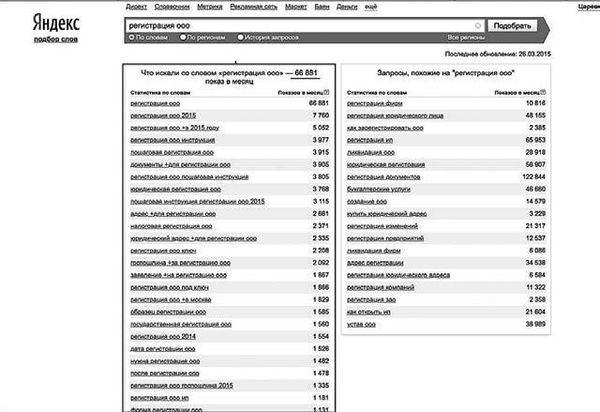The width and height of the screenshot is (600, 412).
Task: Open the Директ top menu link
Action: tap(136, 7)
